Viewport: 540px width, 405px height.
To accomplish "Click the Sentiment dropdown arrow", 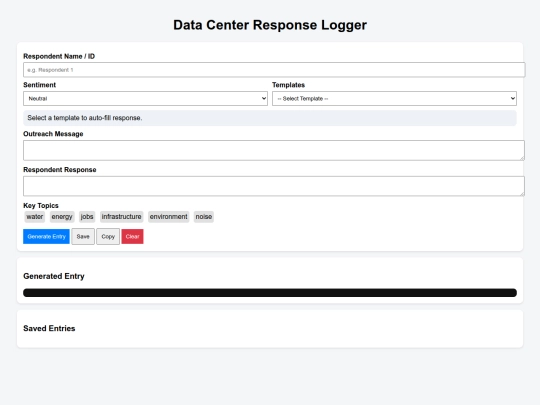I will click(x=263, y=98).
